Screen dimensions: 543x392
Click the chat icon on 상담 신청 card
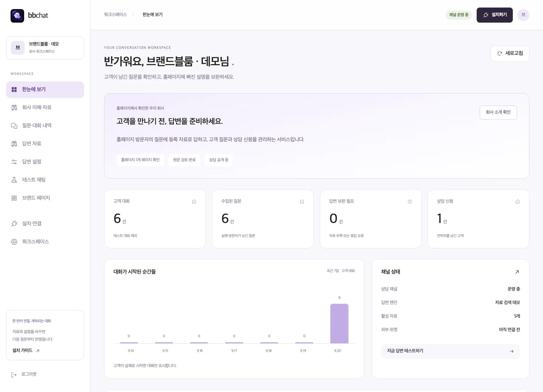518,202
